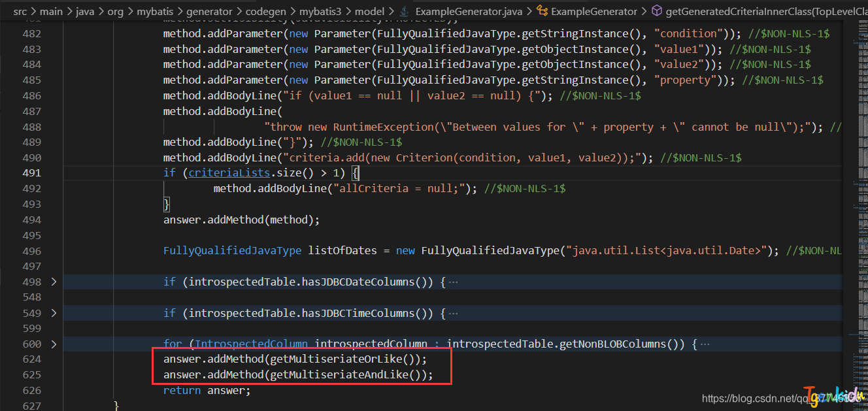Click answer.addMethod(method) on line 494
Image resolution: width=868 pixels, height=411 pixels.
(x=241, y=220)
